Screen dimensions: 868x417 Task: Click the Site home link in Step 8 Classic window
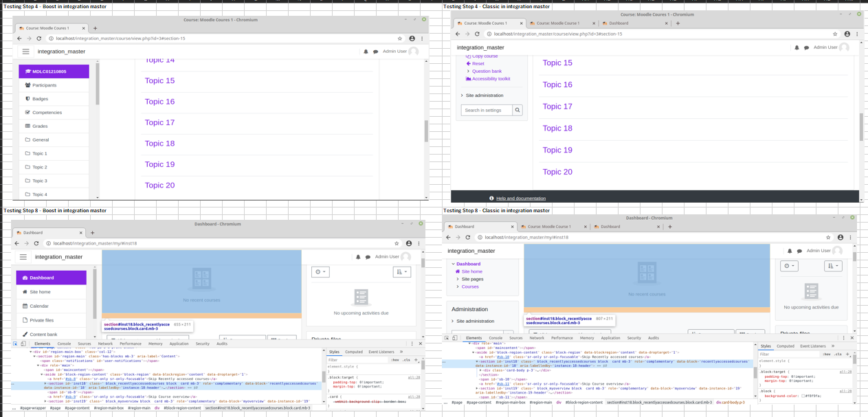[x=471, y=271]
